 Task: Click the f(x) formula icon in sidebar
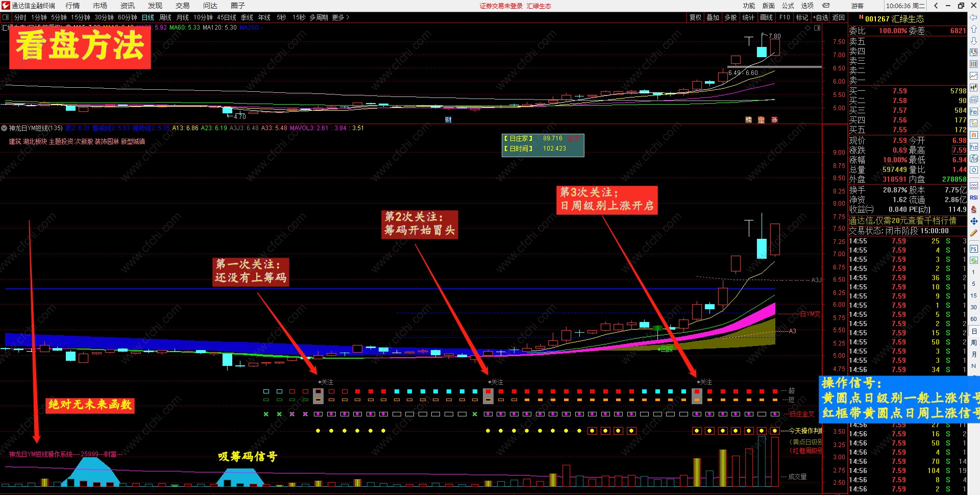[x=974, y=159]
